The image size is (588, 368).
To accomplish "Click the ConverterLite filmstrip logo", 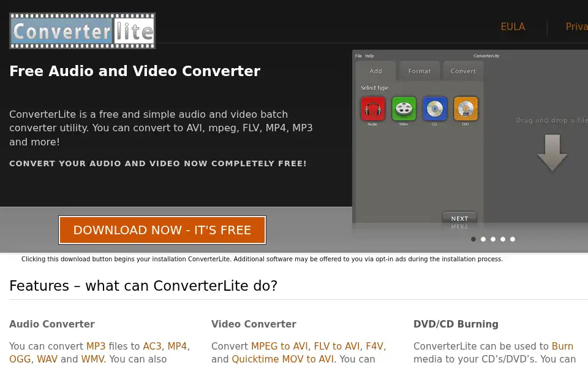I will click(82, 31).
